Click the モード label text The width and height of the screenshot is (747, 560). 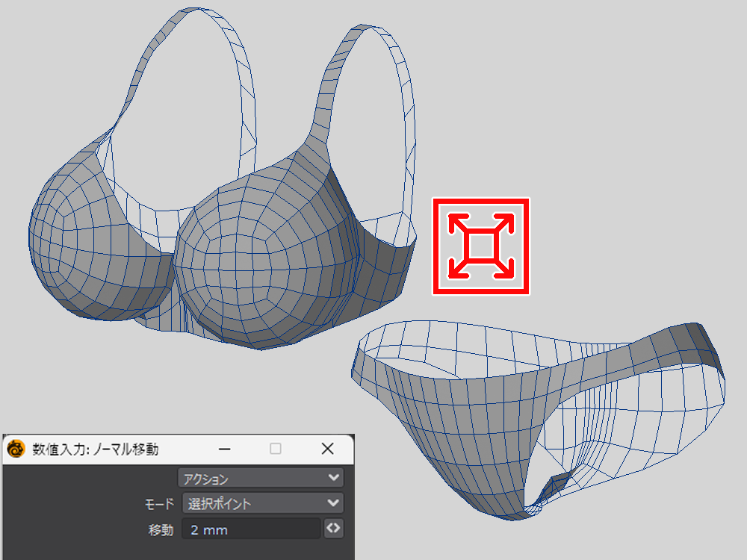(159, 504)
